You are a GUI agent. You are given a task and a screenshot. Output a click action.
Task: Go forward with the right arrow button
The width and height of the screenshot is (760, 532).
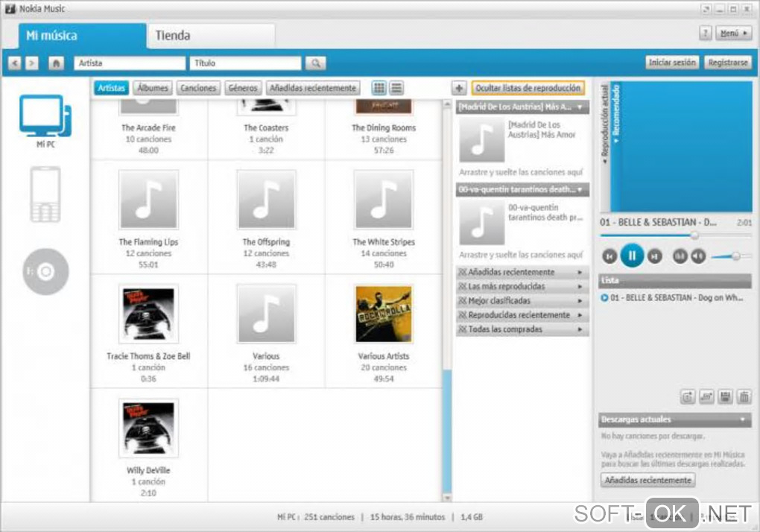[31, 63]
